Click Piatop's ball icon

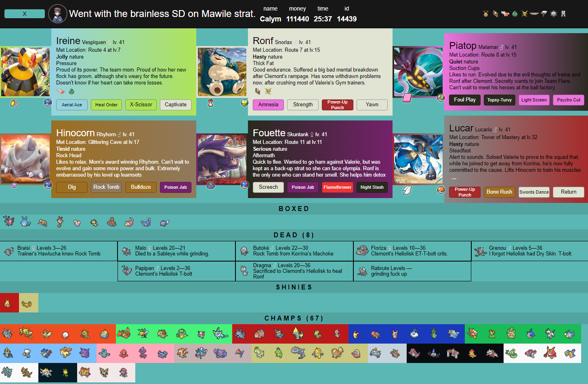[x=441, y=97]
